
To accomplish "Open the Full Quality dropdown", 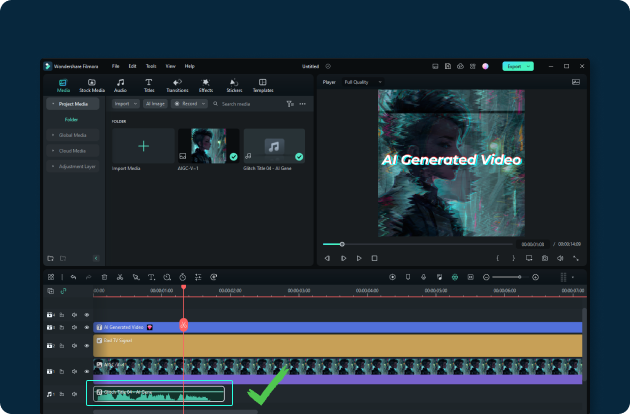I will point(363,82).
